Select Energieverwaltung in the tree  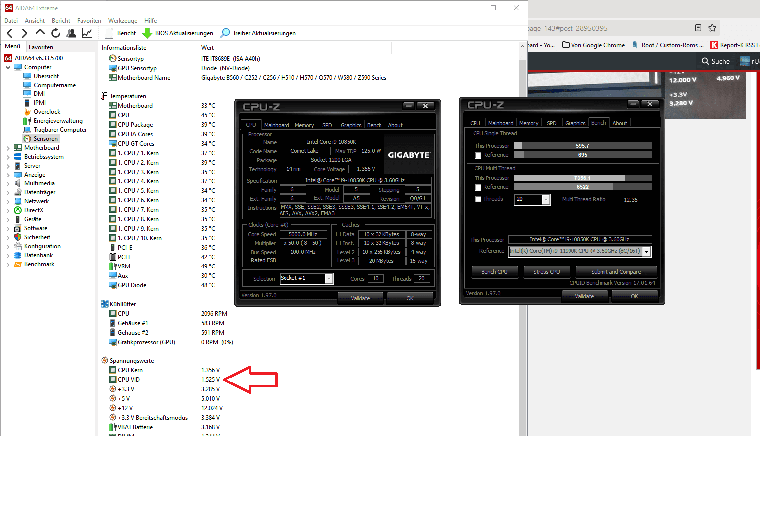tap(58, 121)
